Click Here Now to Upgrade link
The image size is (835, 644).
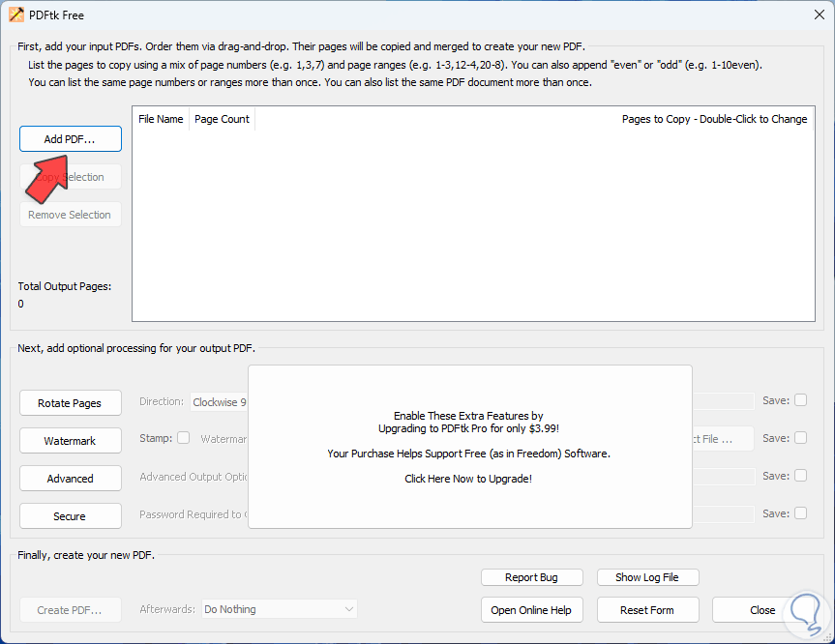pos(468,479)
